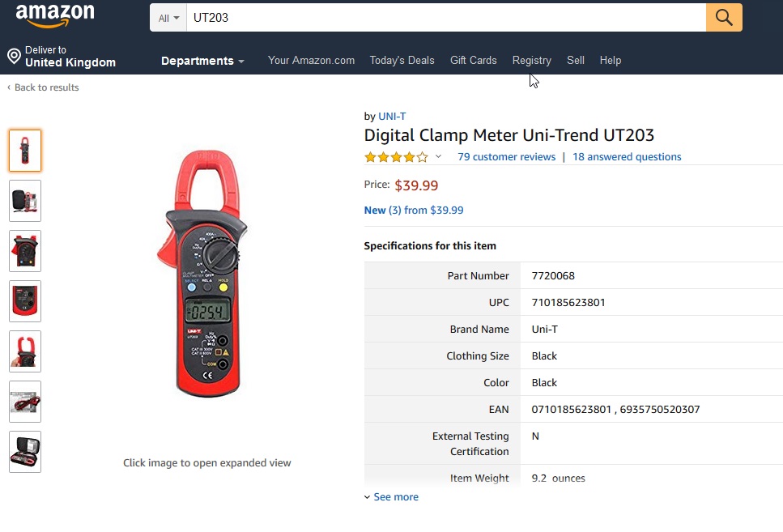Click the search field containing UT203
The width and height of the screenshot is (783, 532).
445,18
